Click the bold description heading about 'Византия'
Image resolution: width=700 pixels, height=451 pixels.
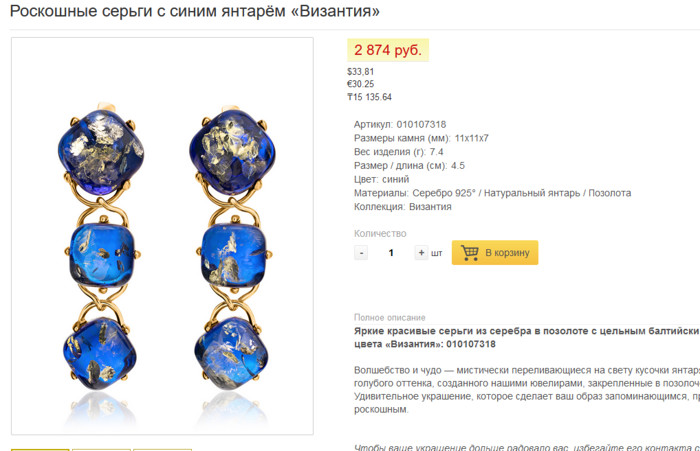[527, 338]
